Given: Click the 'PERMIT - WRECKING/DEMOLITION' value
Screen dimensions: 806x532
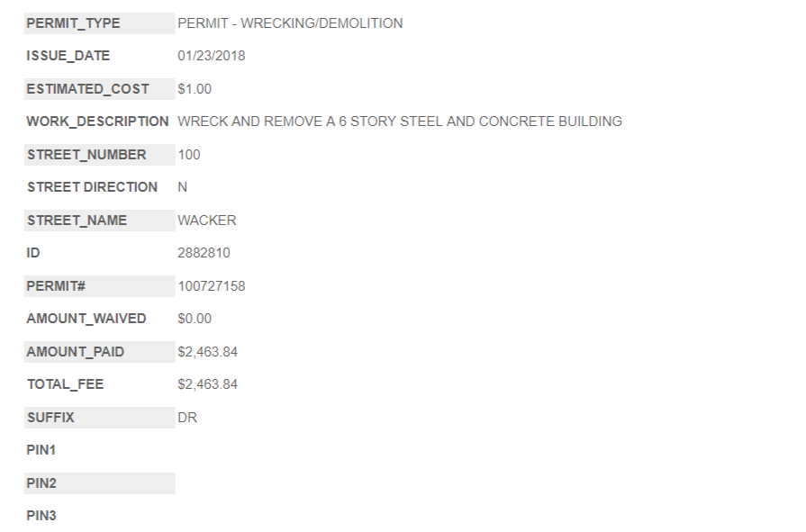Looking at the screenshot, I should (x=290, y=23).
